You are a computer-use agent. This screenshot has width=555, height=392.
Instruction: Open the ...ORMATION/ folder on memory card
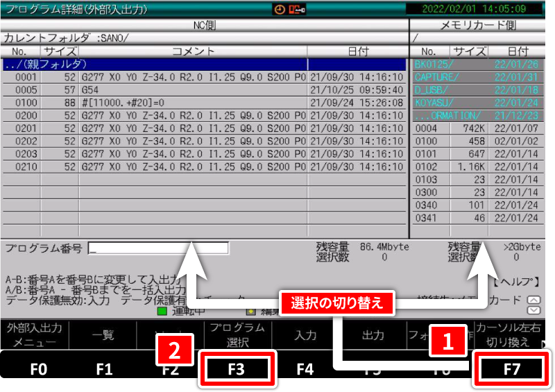pyautogui.click(x=478, y=115)
